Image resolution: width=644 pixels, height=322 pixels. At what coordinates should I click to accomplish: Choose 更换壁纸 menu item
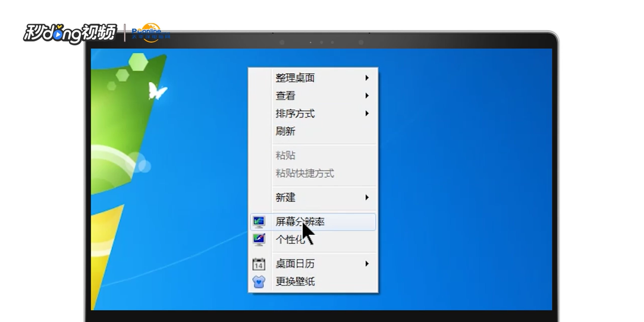(313, 282)
